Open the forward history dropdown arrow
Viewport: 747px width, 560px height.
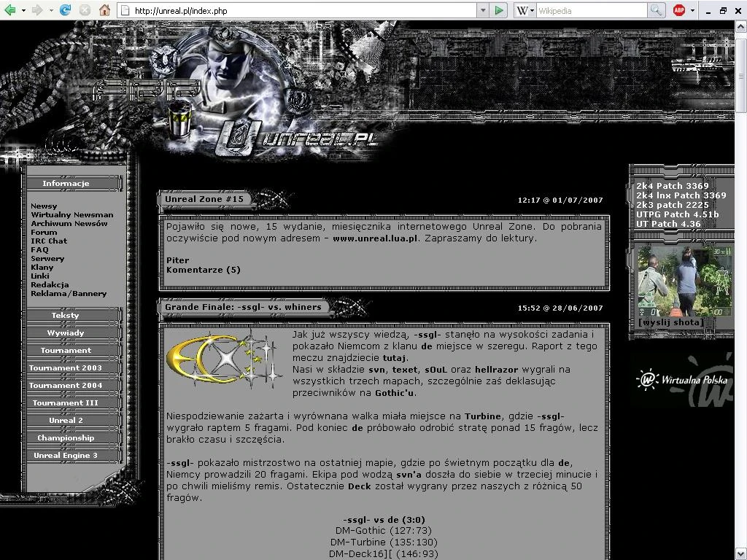point(51,10)
